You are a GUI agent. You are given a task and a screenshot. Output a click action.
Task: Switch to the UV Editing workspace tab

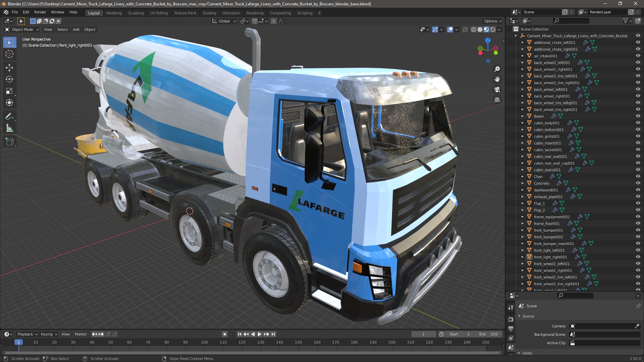pyautogui.click(x=159, y=13)
